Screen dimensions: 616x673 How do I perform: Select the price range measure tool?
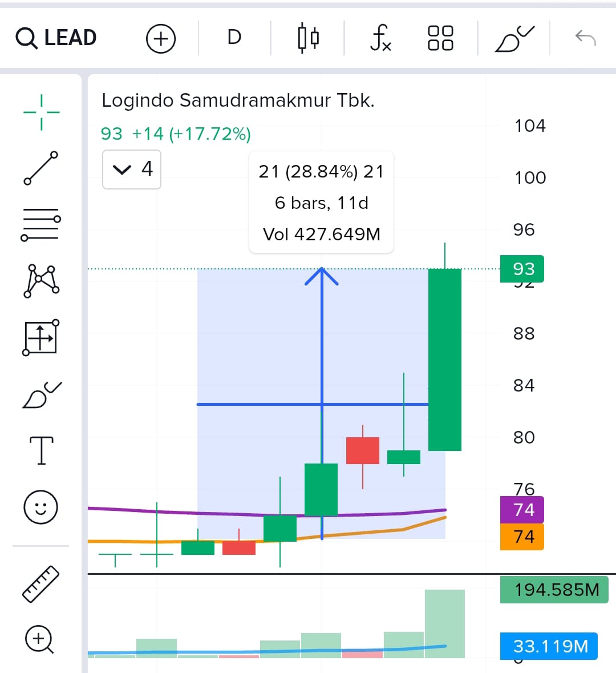point(40,338)
